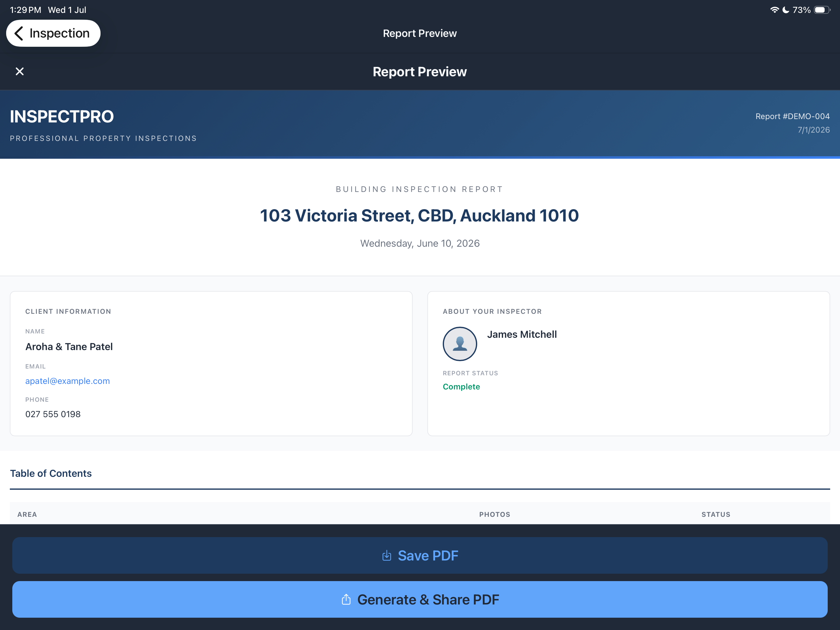Go back to Inspection screen
840x630 pixels.
(53, 33)
